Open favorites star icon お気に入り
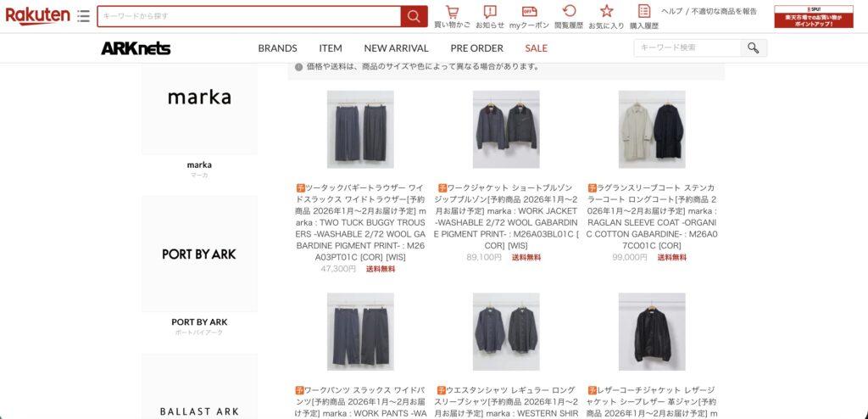Screen dimensions: 868x419 tap(606, 17)
